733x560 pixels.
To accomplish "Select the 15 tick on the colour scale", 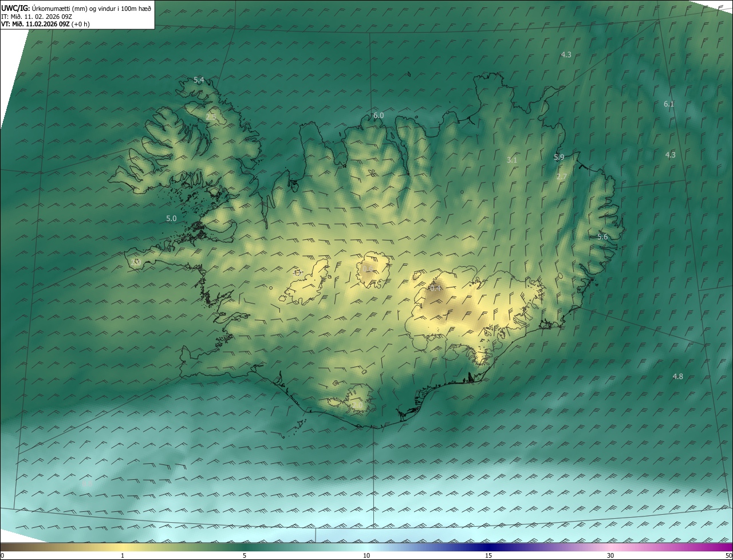I will click(488, 555).
